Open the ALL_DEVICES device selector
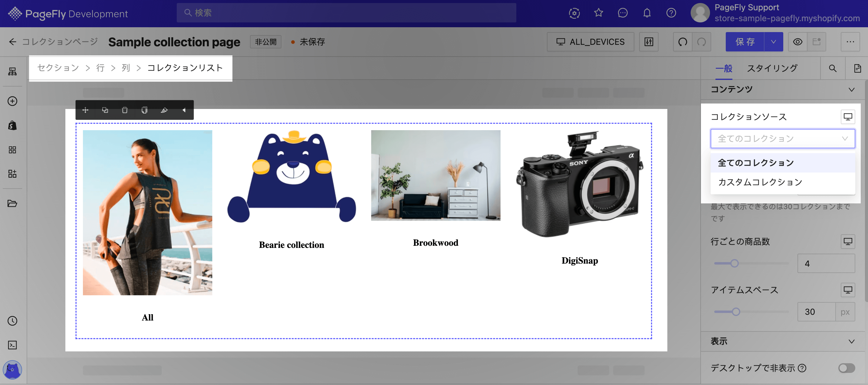Screen dimensions: 868x385 [x=590, y=42]
